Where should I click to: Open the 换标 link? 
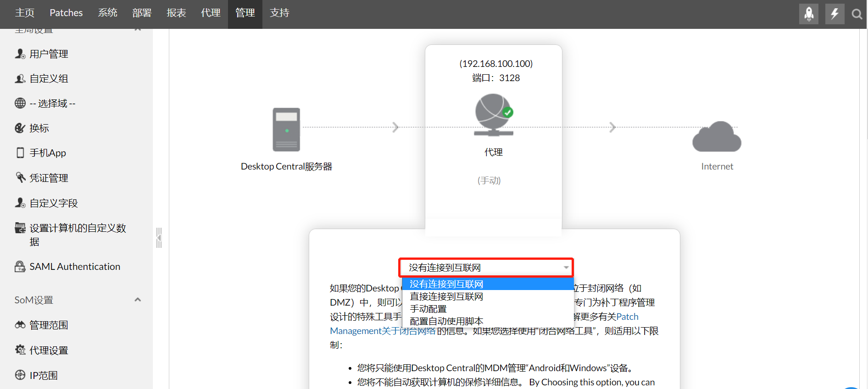tap(39, 128)
